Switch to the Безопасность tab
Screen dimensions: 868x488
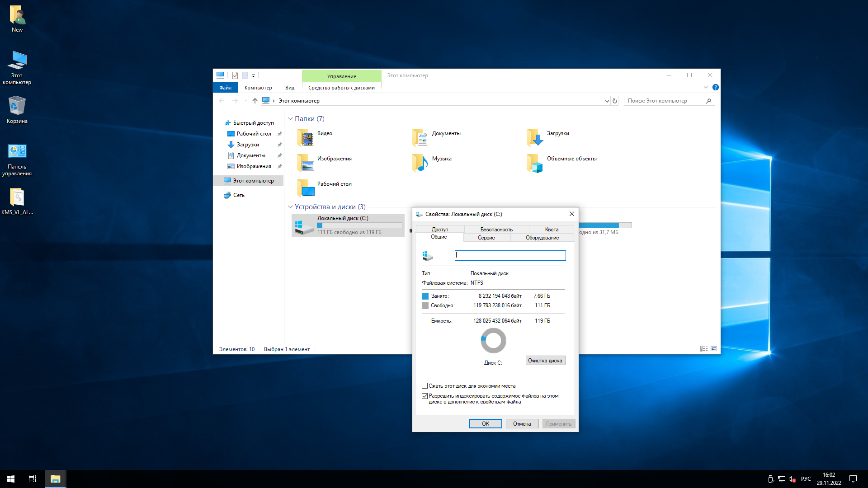coord(496,230)
